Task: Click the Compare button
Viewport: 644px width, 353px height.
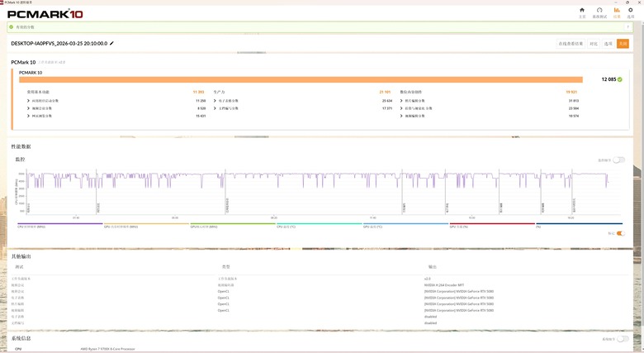Action: coord(594,44)
